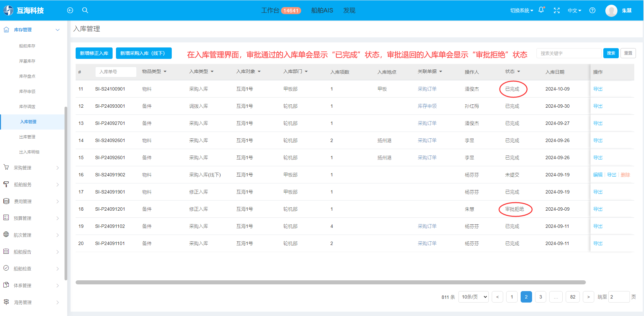Open the 船舶AIS tab
Viewport: 644px width, 316px height.
coord(322,10)
